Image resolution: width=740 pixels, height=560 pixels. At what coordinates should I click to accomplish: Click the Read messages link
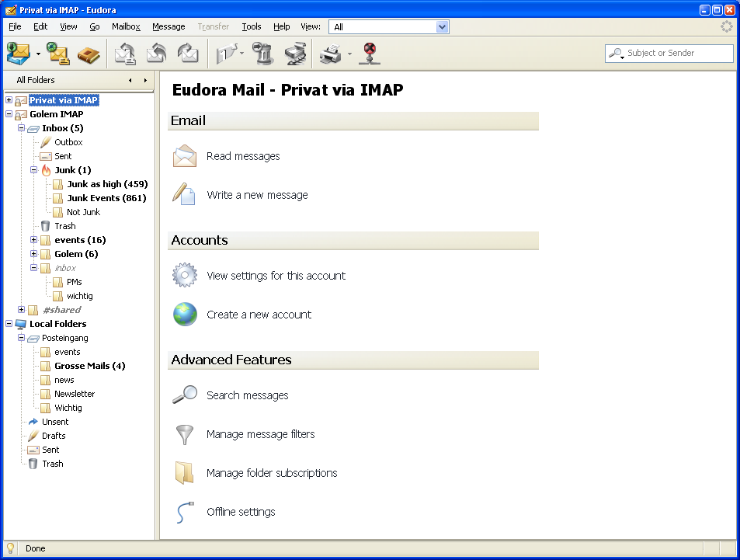243,156
